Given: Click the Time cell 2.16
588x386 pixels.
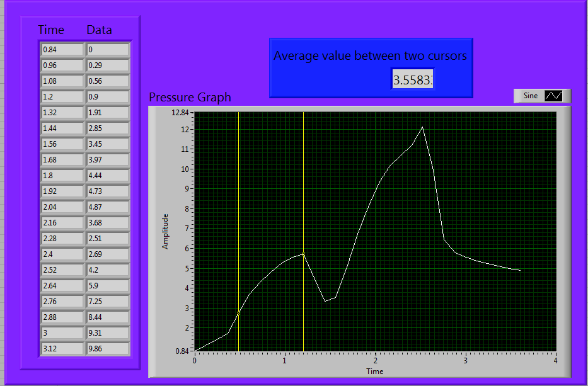Looking at the screenshot, I should click(62, 223).
